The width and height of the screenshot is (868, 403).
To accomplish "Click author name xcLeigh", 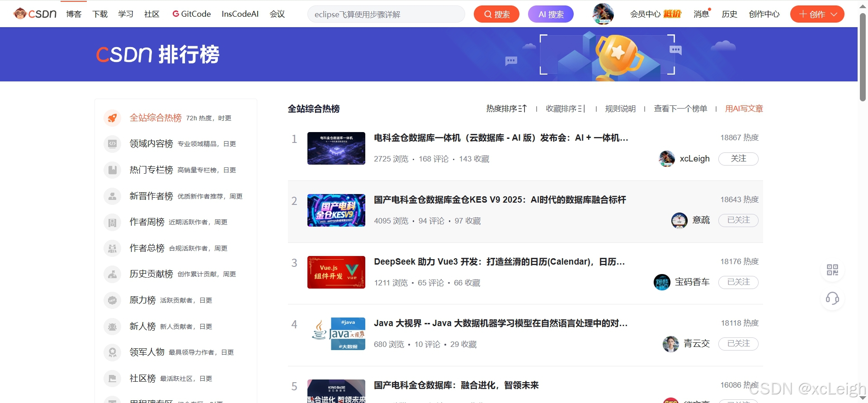I will click(x=695, y=159).
